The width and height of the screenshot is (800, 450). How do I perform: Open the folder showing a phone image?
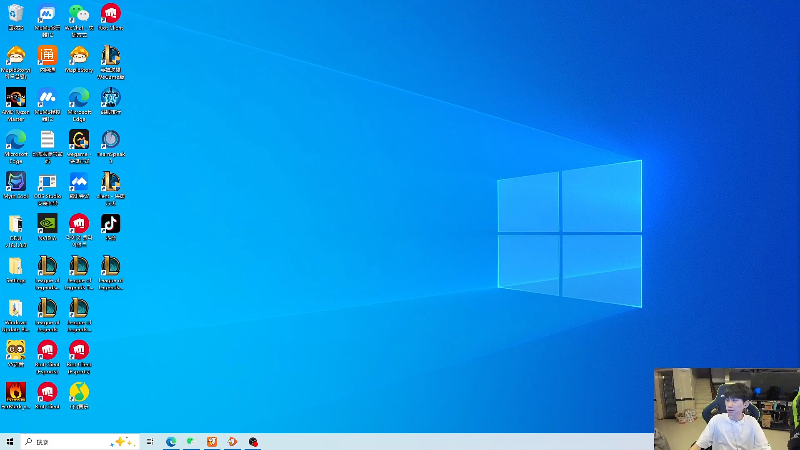click(x=16, y=223)
